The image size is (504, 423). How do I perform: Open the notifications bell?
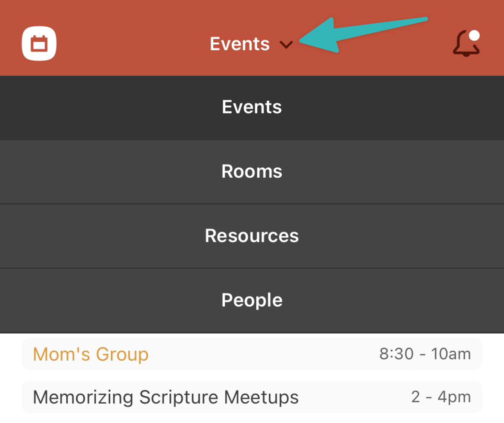466,43
